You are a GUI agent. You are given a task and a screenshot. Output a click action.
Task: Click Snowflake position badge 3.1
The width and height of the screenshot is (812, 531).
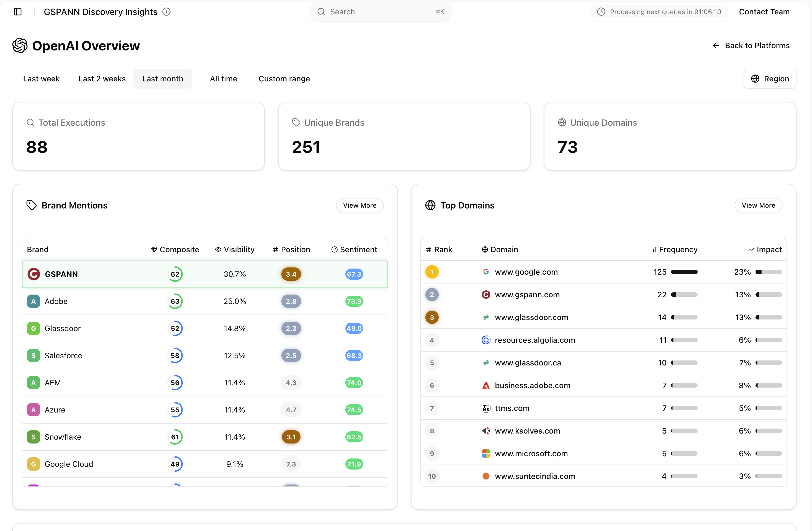291,437
